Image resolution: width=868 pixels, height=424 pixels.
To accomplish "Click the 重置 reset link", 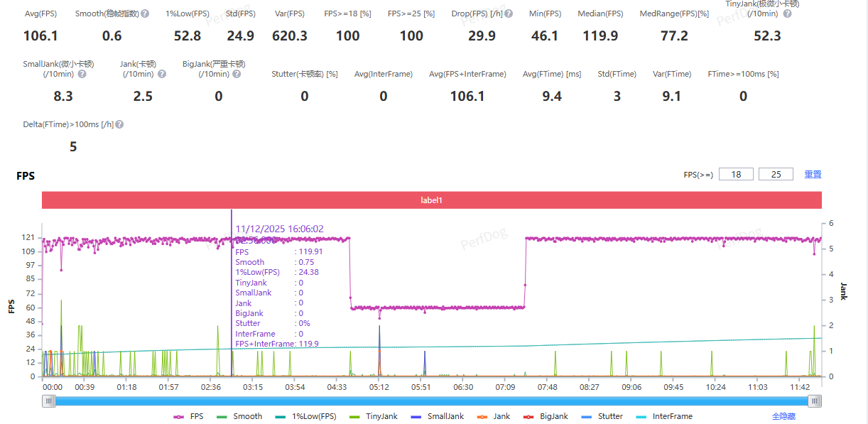I will pos(813,174).
